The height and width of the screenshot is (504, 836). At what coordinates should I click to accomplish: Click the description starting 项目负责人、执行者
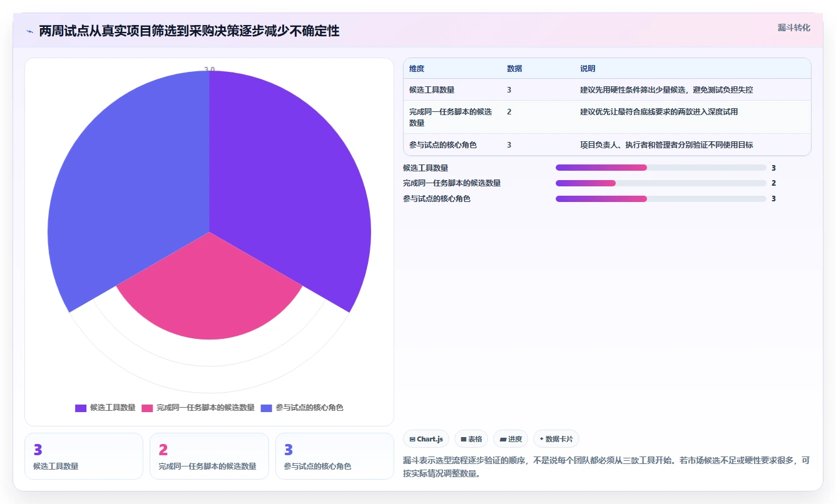coord(666,145)
